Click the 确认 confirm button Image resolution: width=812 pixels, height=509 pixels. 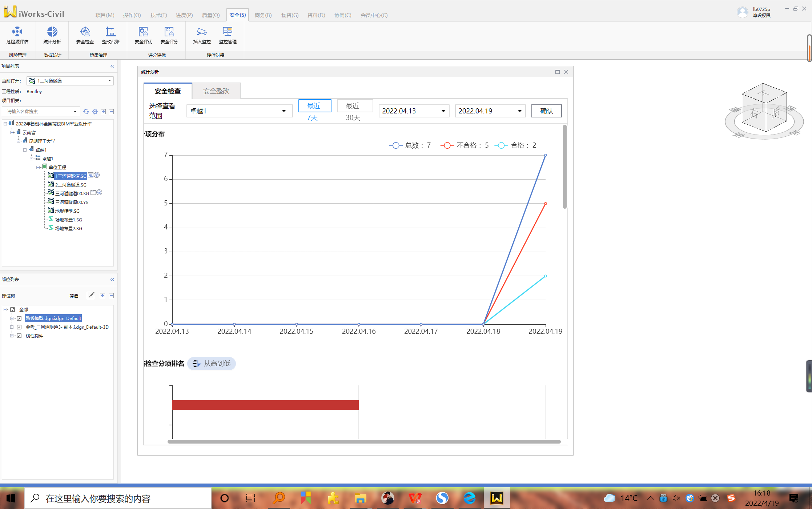(546, 111)
